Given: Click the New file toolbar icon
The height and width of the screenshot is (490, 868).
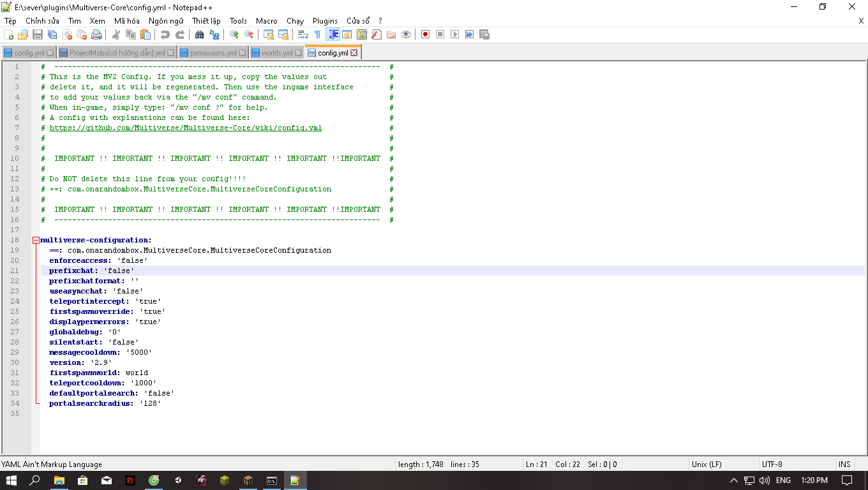Looking at the screenshot, I should tap(8, 34).
